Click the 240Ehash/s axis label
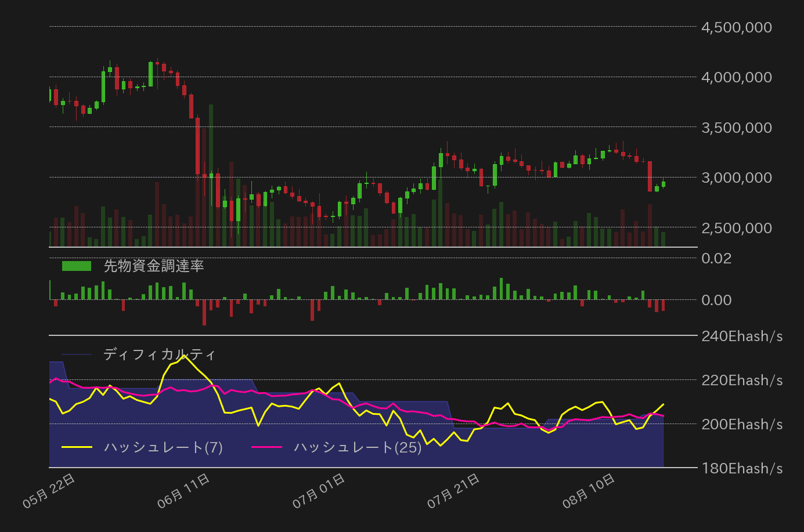This screenshot has width=804, height=532. point(741,336)
